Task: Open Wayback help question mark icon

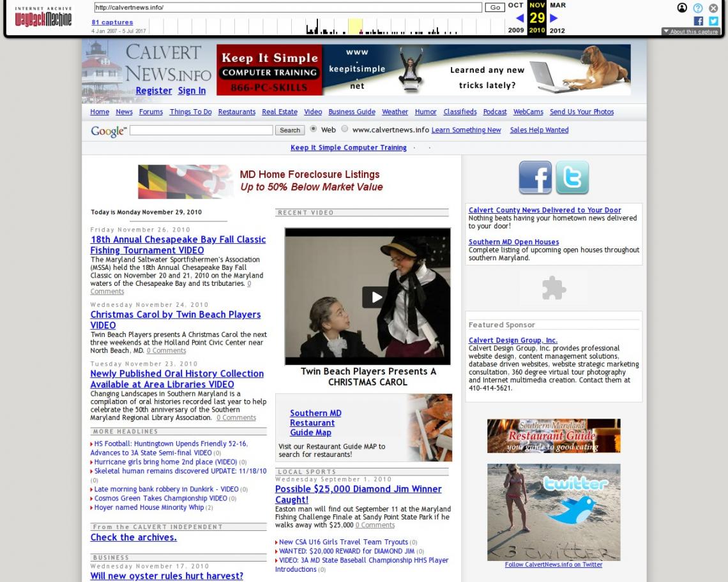Action: coord(698,8)
